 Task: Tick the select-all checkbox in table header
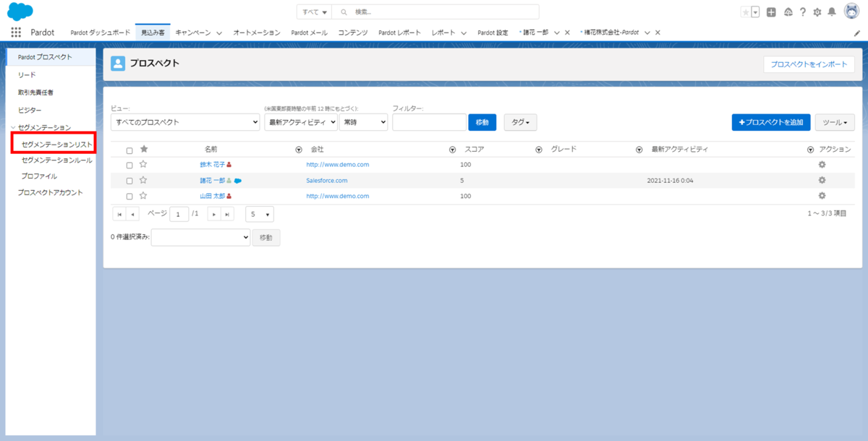(x=129, y=150)
